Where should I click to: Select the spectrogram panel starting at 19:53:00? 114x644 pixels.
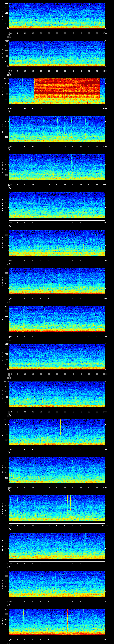tap(57, 281)
